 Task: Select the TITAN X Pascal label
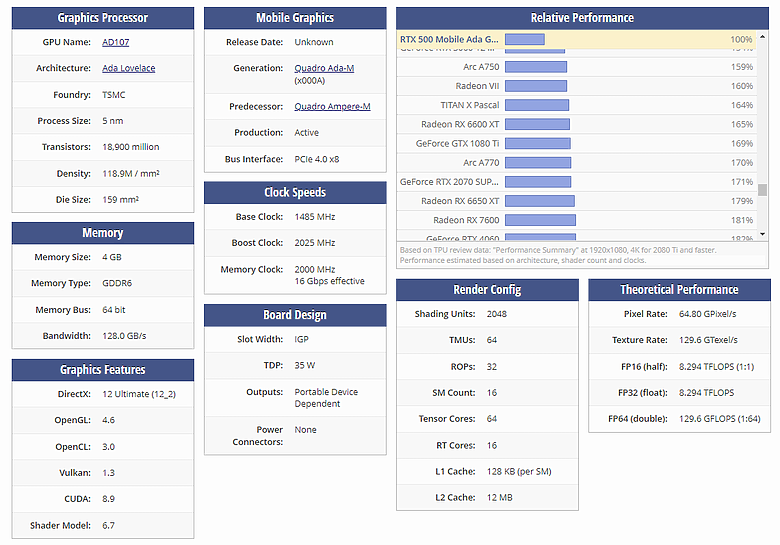tap(470, 105)
